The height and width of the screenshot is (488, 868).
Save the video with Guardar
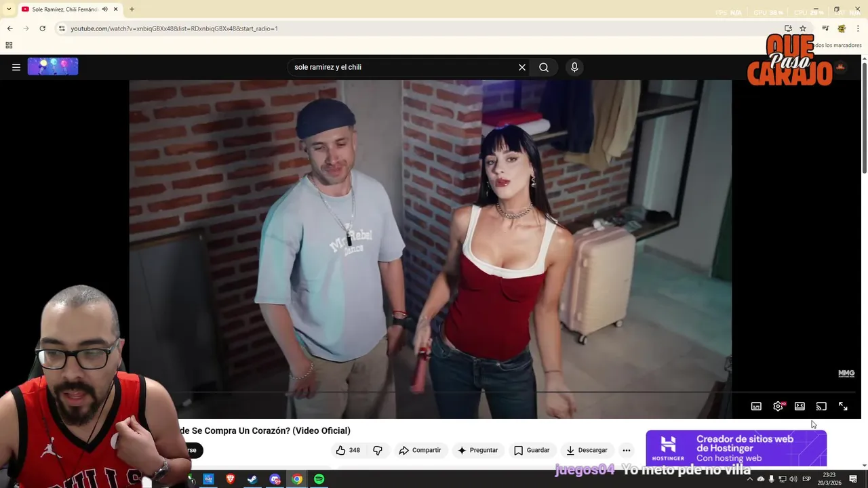point(532,450)
